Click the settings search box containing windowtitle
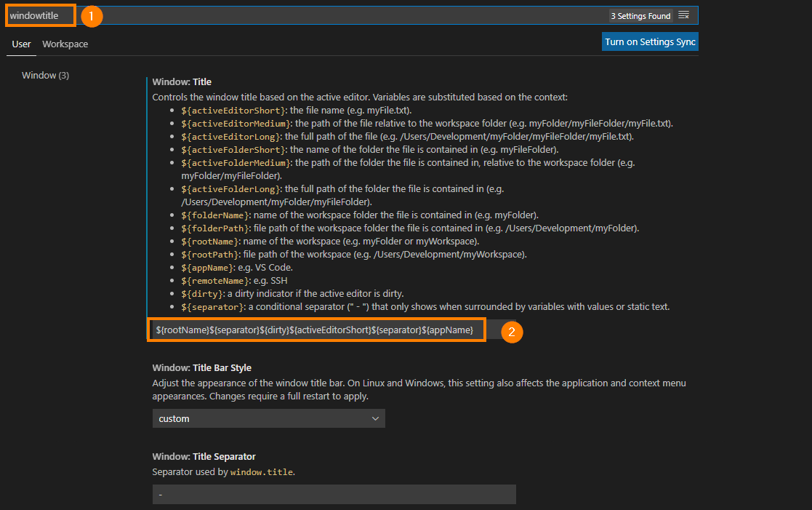The image size is (812, 510). point(352,15)
